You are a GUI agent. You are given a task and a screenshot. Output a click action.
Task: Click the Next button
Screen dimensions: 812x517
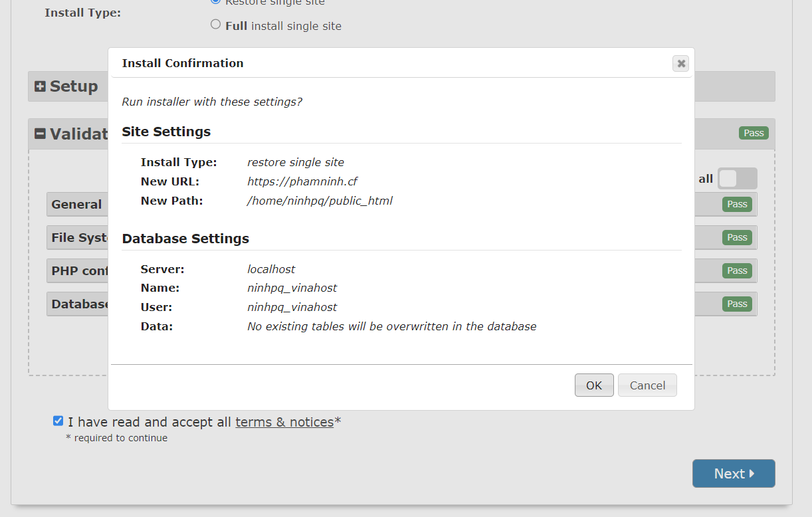pyautogui.click(x=733, y=474)
